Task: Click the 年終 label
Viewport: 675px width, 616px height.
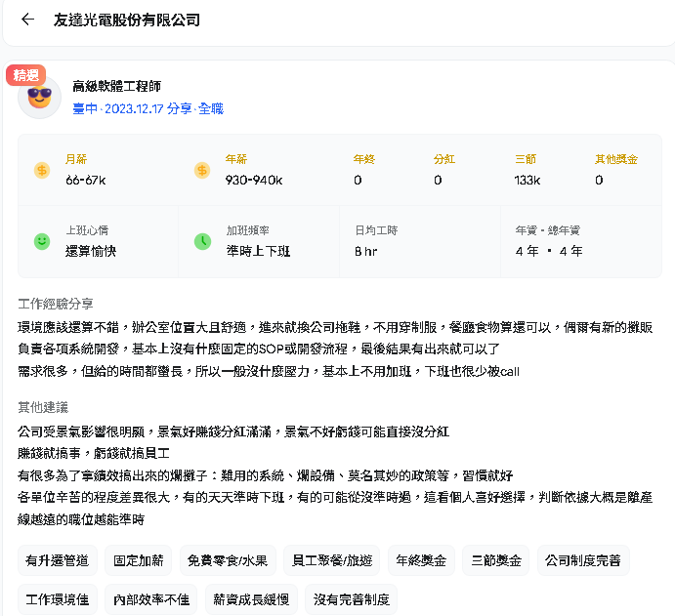Action: pyautogui.click(x=364, y=159)
